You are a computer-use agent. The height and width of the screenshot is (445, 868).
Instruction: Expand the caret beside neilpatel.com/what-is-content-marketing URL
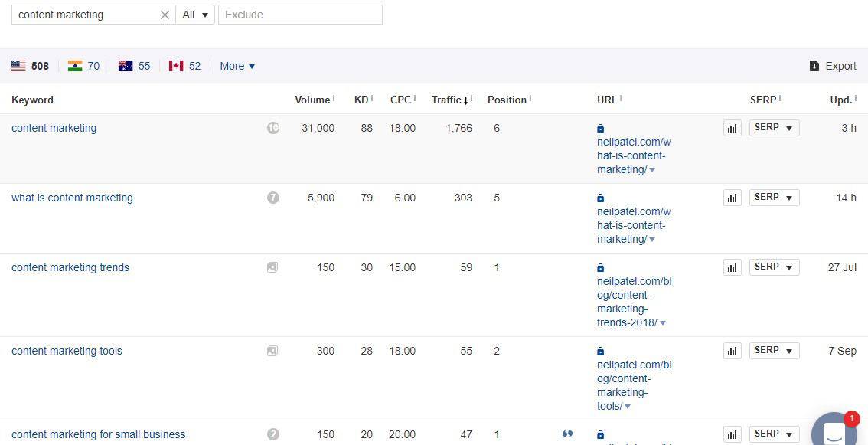652,169
